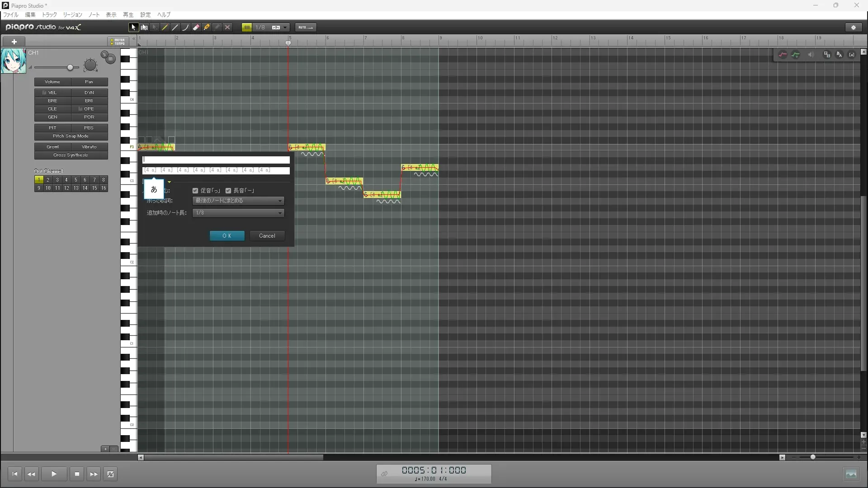Image resolution: width=868 pixels, height=488 pixels.
Task: Expand the 最後のノートにまとめる dropdown
Action: coord(238,201)
